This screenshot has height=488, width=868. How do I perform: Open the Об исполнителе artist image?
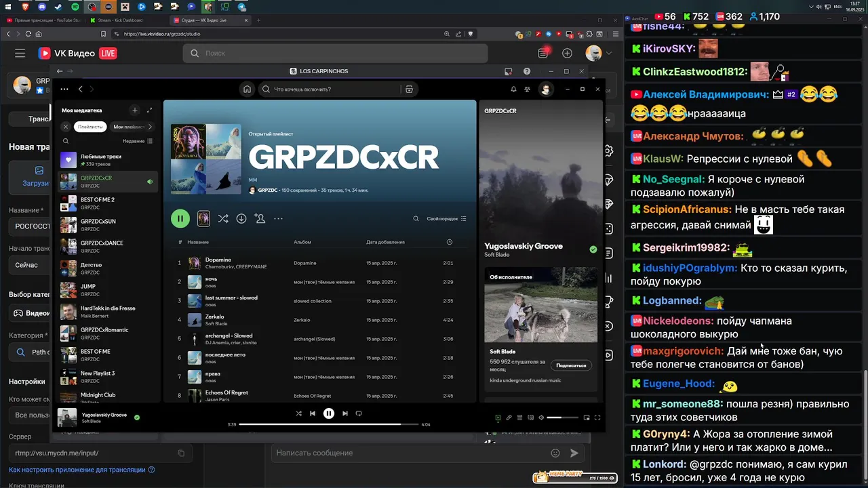point(541,304)
